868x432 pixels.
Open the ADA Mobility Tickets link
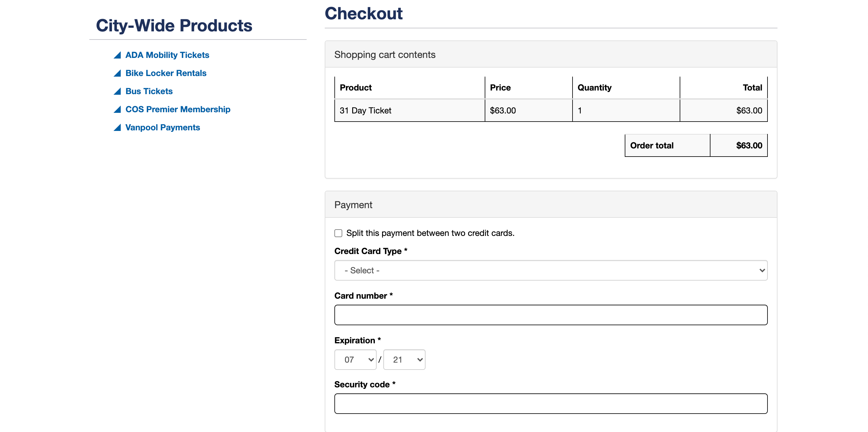(167, 55)
